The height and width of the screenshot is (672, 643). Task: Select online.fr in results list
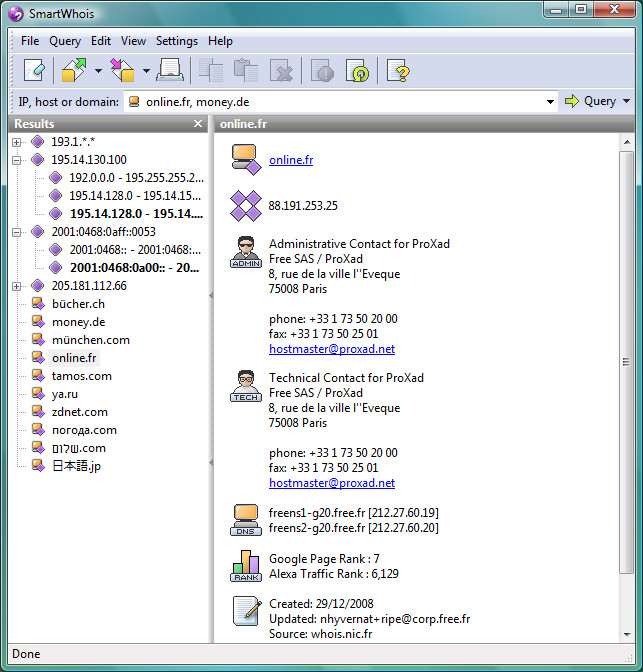[x=74, y=358]
